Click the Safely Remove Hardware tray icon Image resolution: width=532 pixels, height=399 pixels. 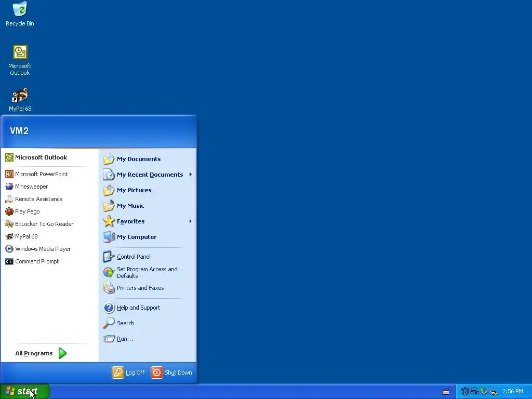pos(484,392)
